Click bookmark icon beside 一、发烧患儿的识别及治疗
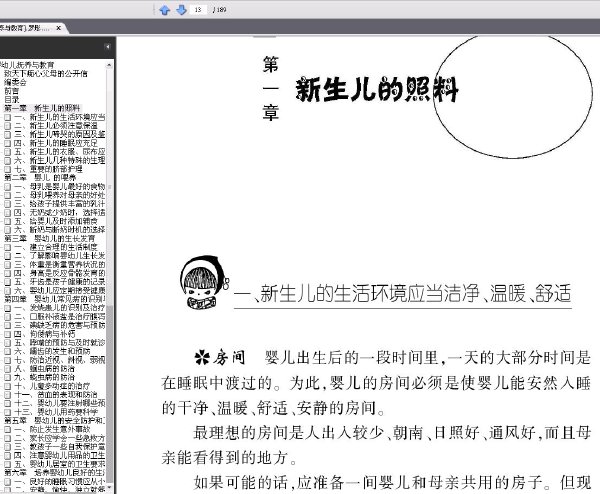Image resolution: width=600 pixels, height=494 pixels. pyautogui.click(x=8, y=308)
